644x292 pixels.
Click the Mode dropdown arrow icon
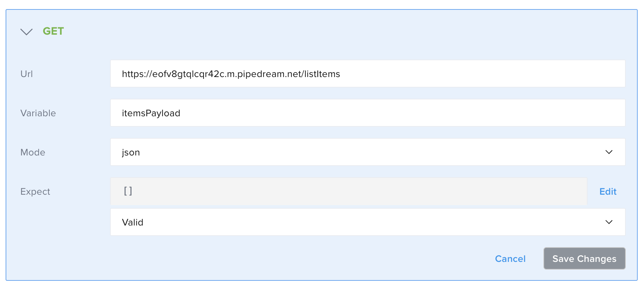click(609, 152)
